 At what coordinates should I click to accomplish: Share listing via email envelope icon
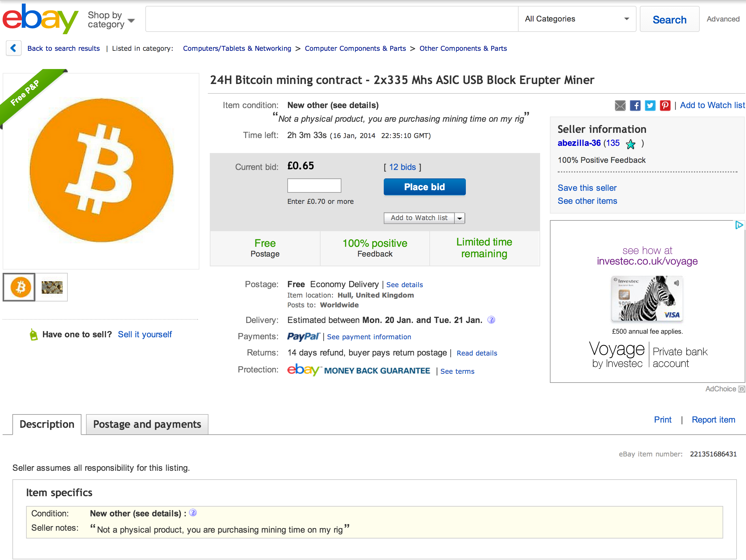tap(620, 105)
